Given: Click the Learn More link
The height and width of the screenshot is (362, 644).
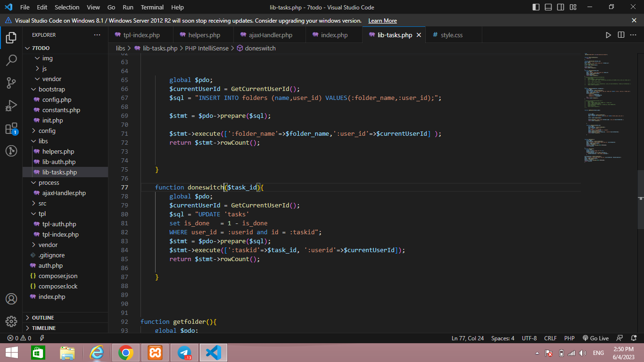Looking at the screenshot, I should tap(382, 21).
